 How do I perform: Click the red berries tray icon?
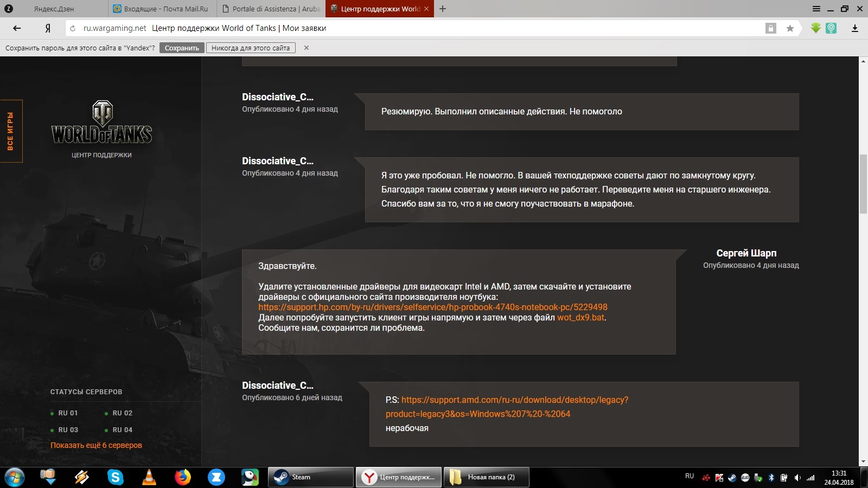click(706, 478)
